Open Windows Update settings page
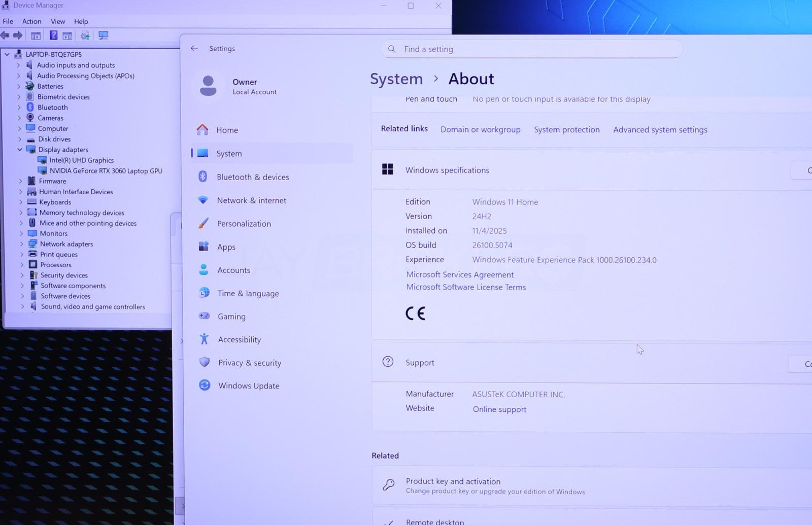Viewport: 812px width, 525px height. (248, 386)
